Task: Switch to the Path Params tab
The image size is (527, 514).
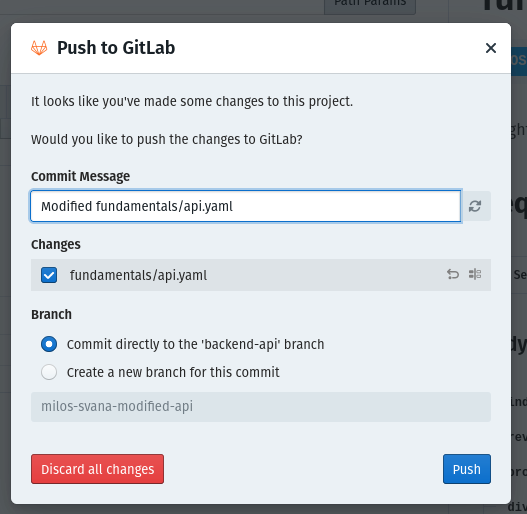Action: [370, 4]
